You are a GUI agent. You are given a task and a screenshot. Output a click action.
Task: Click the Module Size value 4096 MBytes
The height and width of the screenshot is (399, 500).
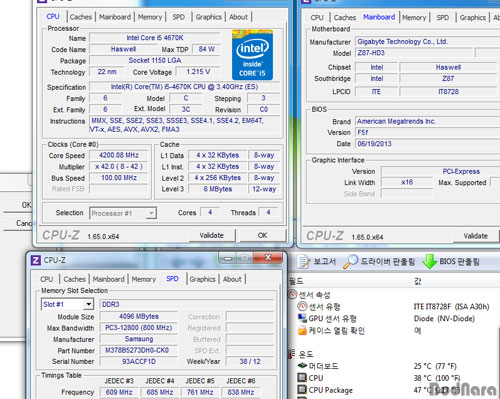point(138,316)
